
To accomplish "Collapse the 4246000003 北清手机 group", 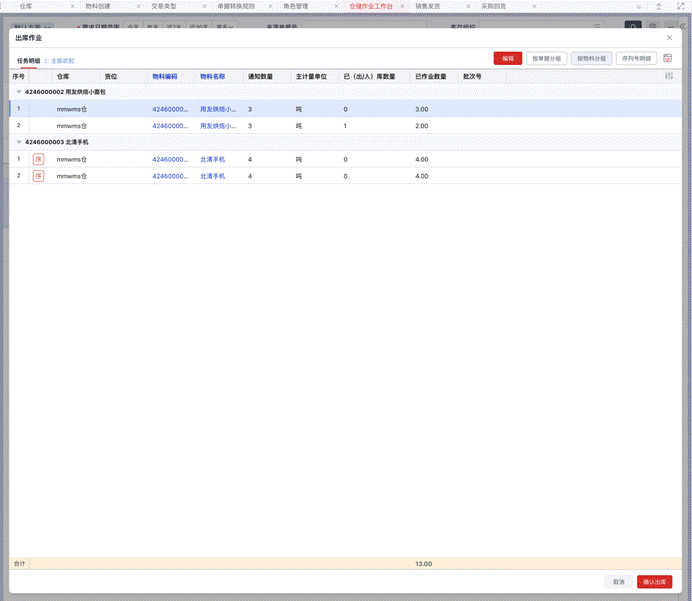I will [x=17, y=142].
